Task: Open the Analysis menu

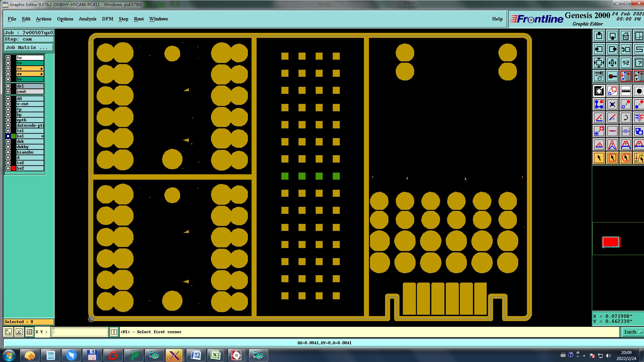Action: pyautogui.click(x=87, y=19)
